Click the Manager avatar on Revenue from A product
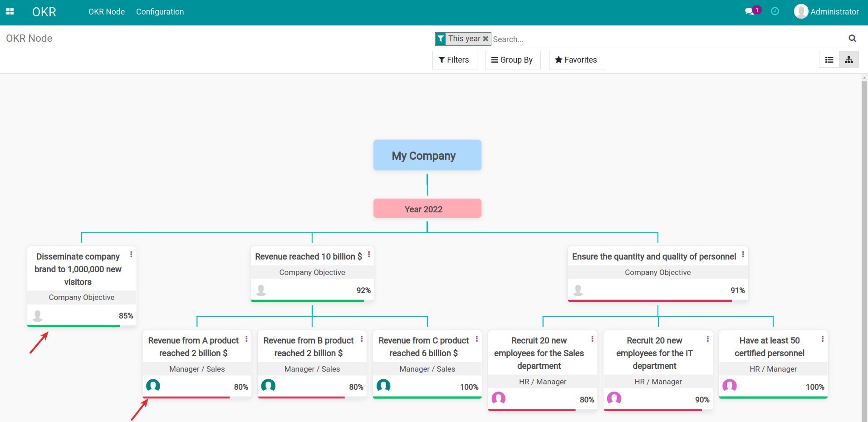 [x=153, y=386]
